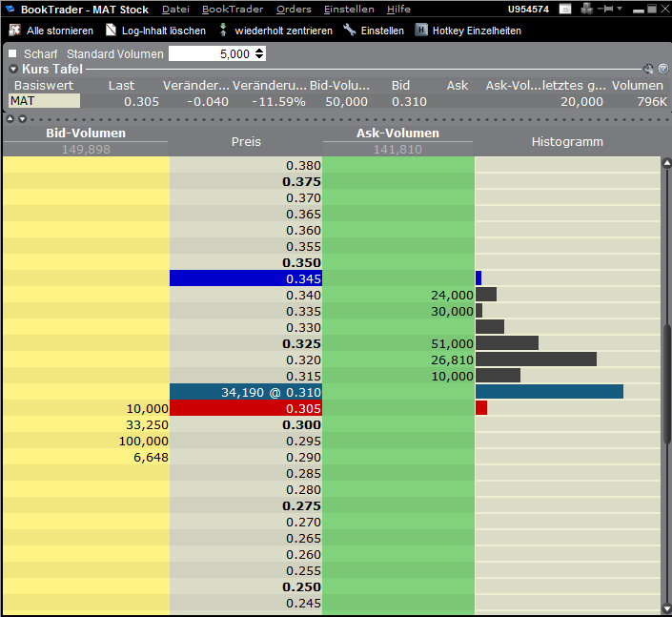The width and height of the screenshot is (672, 617).
Task: Click the ladder scrollbar up arrow
Action: tap(666, 163)
